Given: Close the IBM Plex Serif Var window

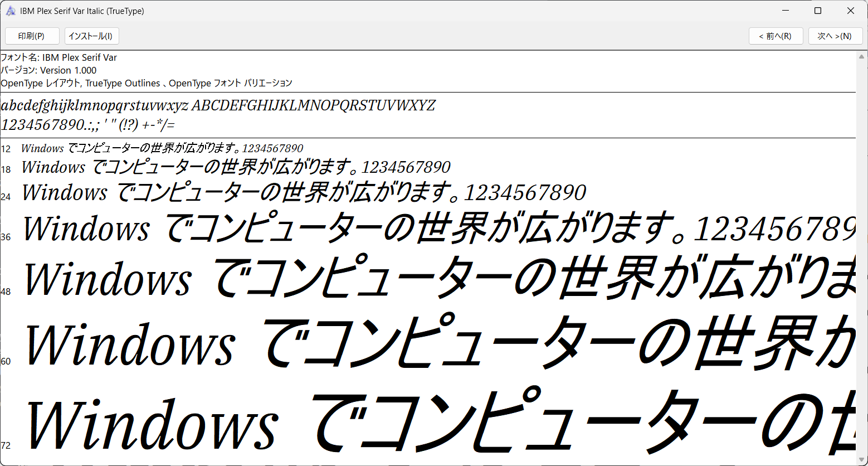Looking at the screenshot, I should pyautogui.click(x=851, y=11).
